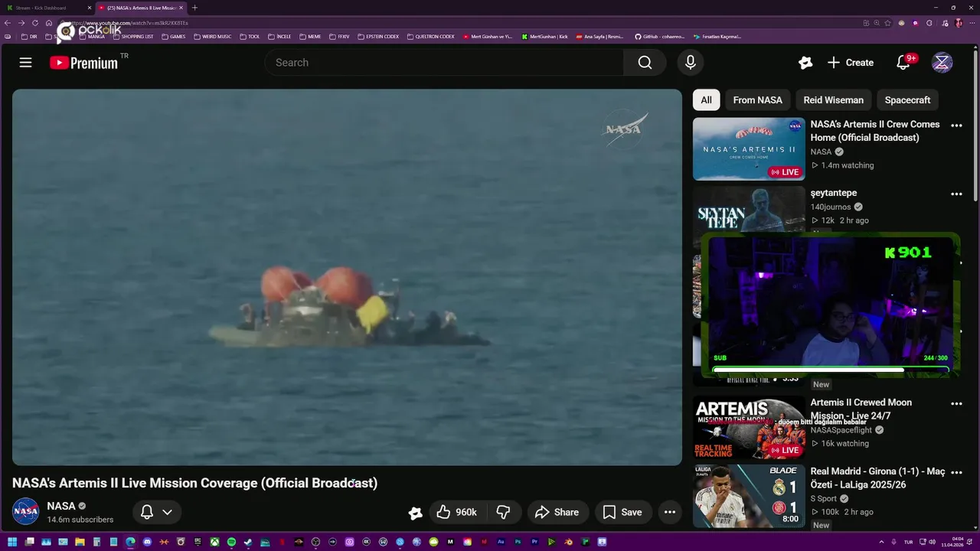Image resolution: width=980 pixels, height=551 pixels.
Task: Select the From NASA filter chip
Action: point(757,100)
